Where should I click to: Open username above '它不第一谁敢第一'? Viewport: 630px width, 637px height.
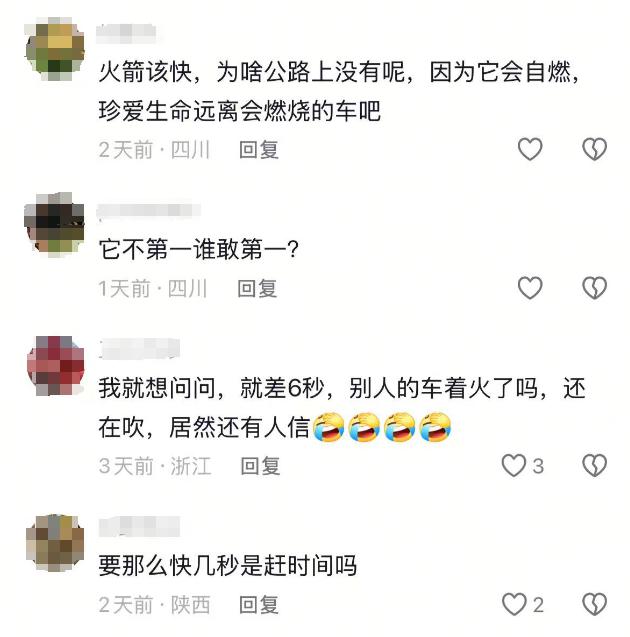pyautogui.click(x=149, y=211)
